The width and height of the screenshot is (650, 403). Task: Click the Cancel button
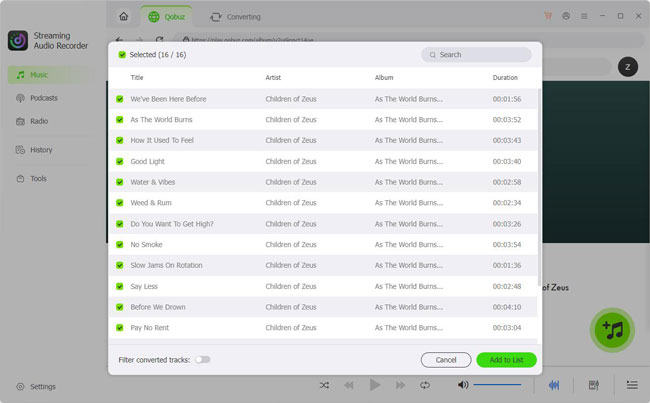click(446, 360)
